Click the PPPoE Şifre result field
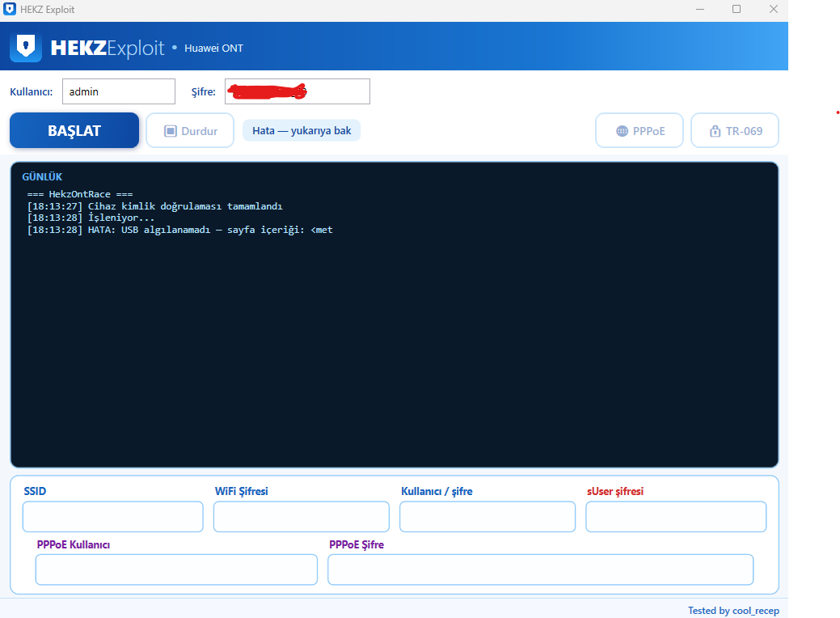This screenshot has width=840, height=618. 541,569
